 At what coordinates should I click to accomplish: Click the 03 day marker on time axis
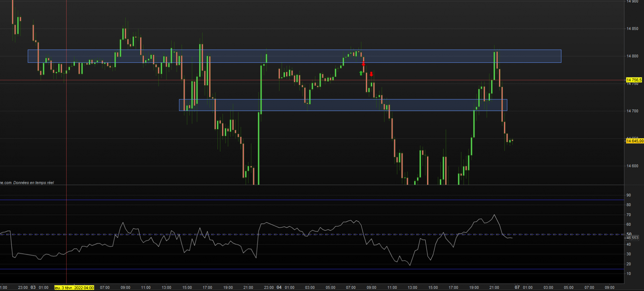click(33, 287)
